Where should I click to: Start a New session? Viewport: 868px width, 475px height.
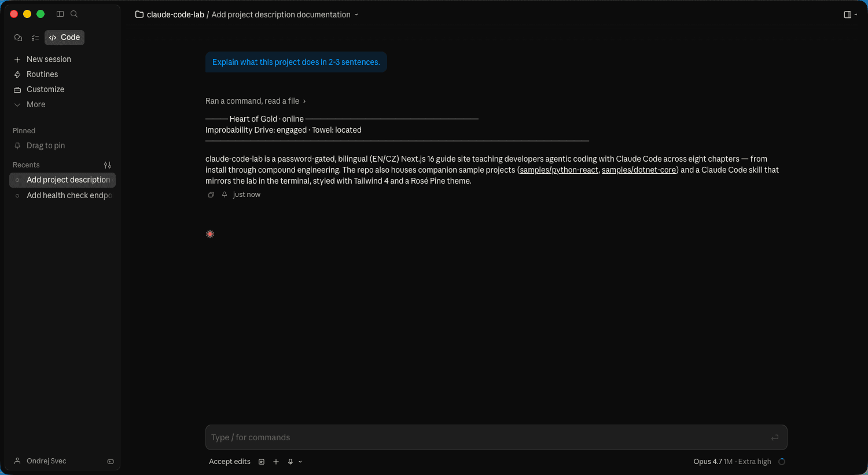pos(48,59)
